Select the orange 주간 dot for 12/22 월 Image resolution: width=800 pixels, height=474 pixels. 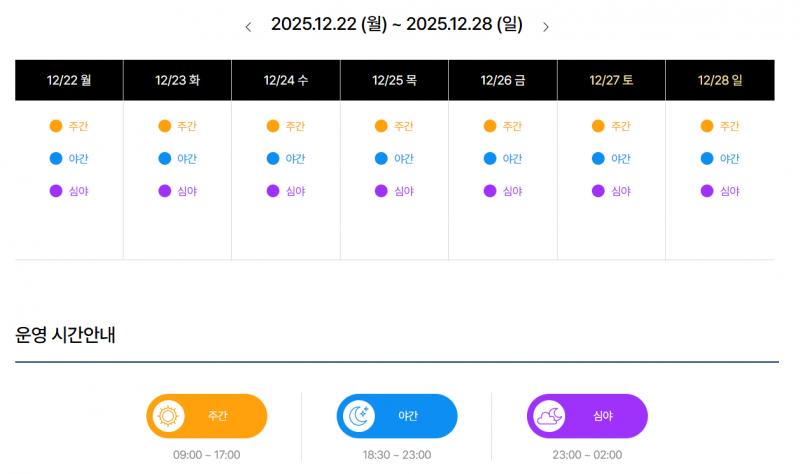point(56,126)
